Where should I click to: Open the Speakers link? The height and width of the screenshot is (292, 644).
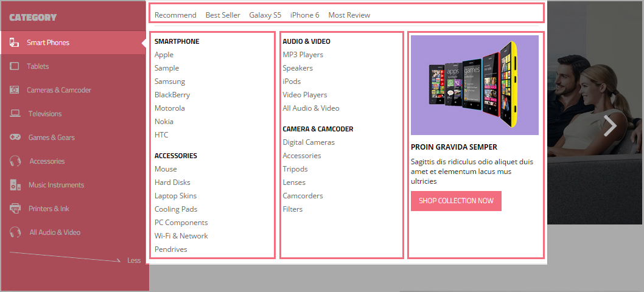pyautogui.click(x=298, y=68)
